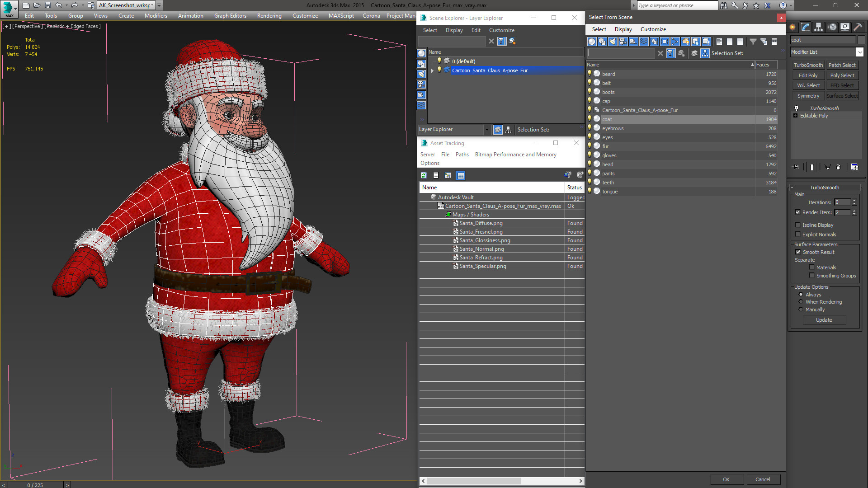
Task: Toggle Display Cameras filter in Select From Scene
Action: (x=623, y=42)
